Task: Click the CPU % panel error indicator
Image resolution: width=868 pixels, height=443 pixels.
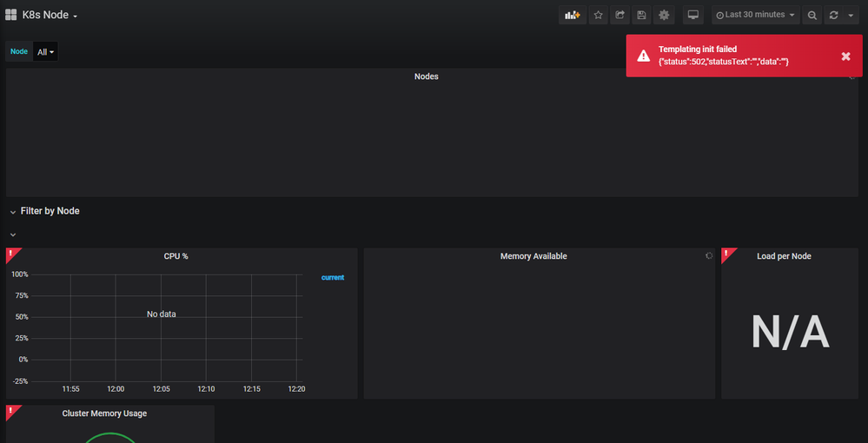Action: pyautogui.click(x=11, y=253)
